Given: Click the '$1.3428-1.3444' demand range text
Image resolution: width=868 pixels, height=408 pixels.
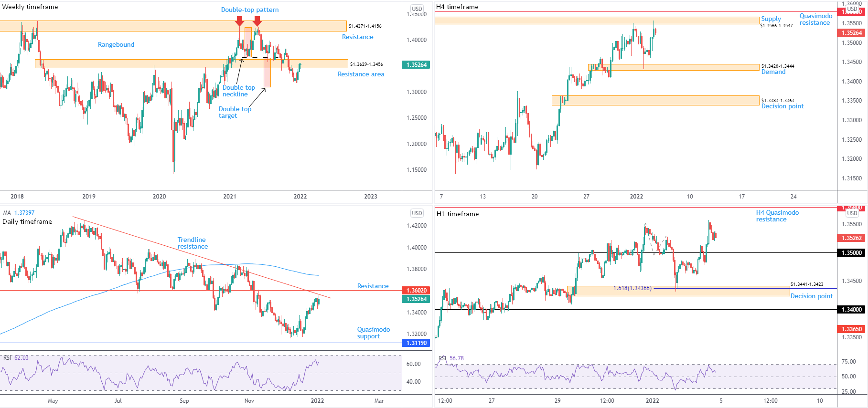Looking at the screenshot, I should 778,66.
